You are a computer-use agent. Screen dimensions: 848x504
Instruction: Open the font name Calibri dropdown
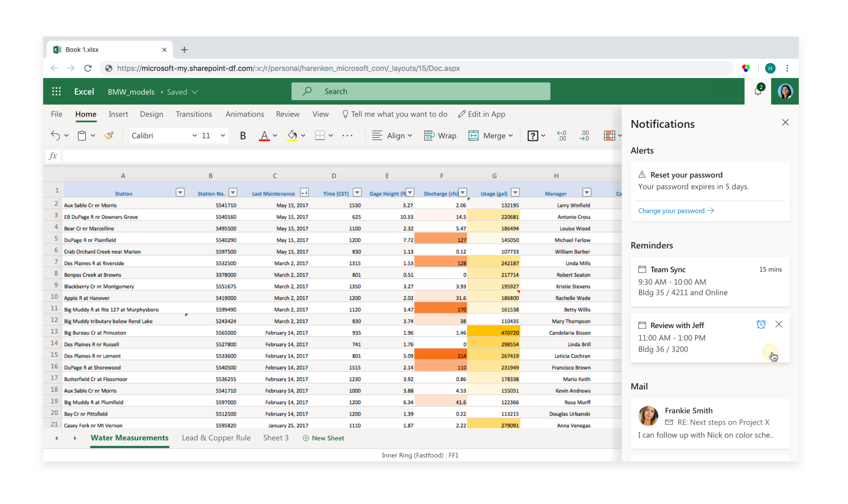click(x=195, y=136)
